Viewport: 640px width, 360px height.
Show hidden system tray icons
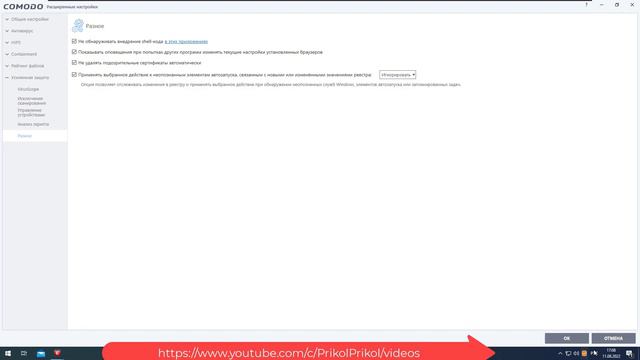tap(560, 353)
